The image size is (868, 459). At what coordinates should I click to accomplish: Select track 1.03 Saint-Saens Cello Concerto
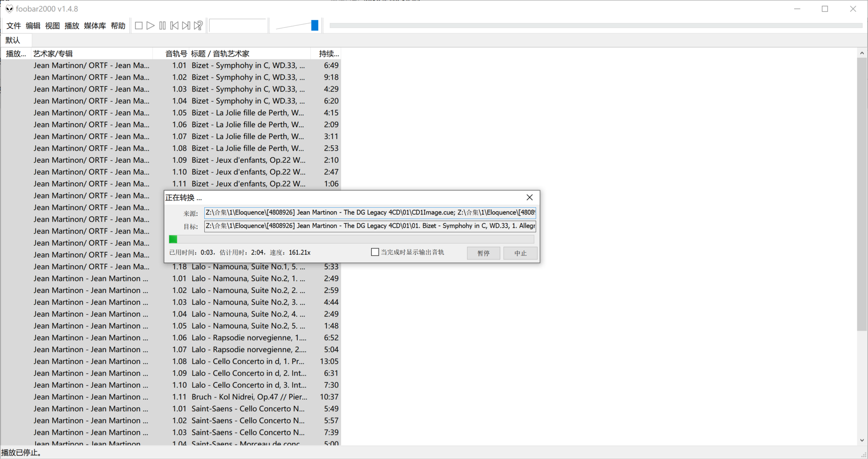(x=171, y=433)
